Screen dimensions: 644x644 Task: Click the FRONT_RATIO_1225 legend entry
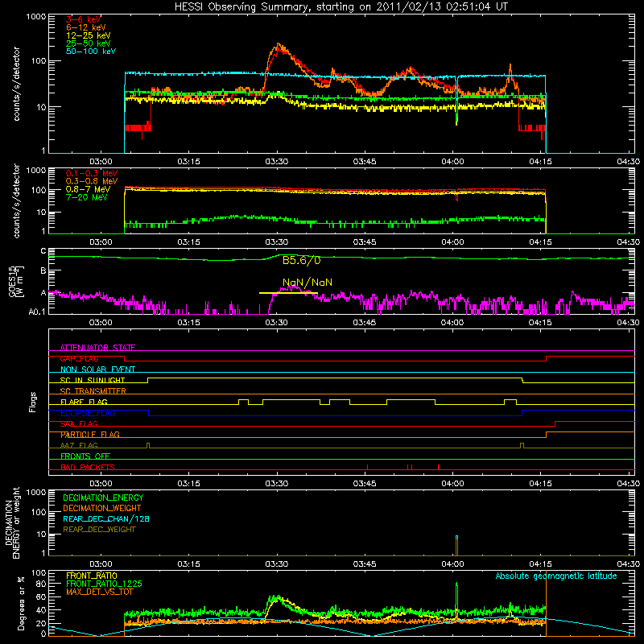[105, 584]
